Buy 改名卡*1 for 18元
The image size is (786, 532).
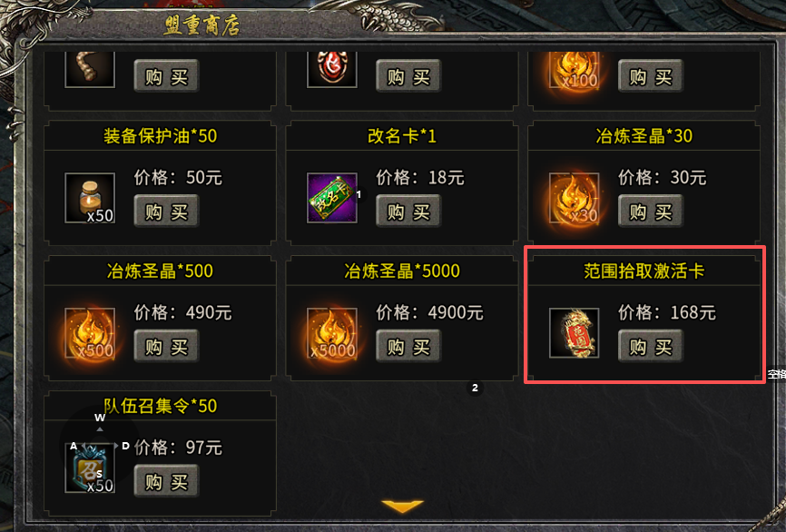tap(408, 212)
